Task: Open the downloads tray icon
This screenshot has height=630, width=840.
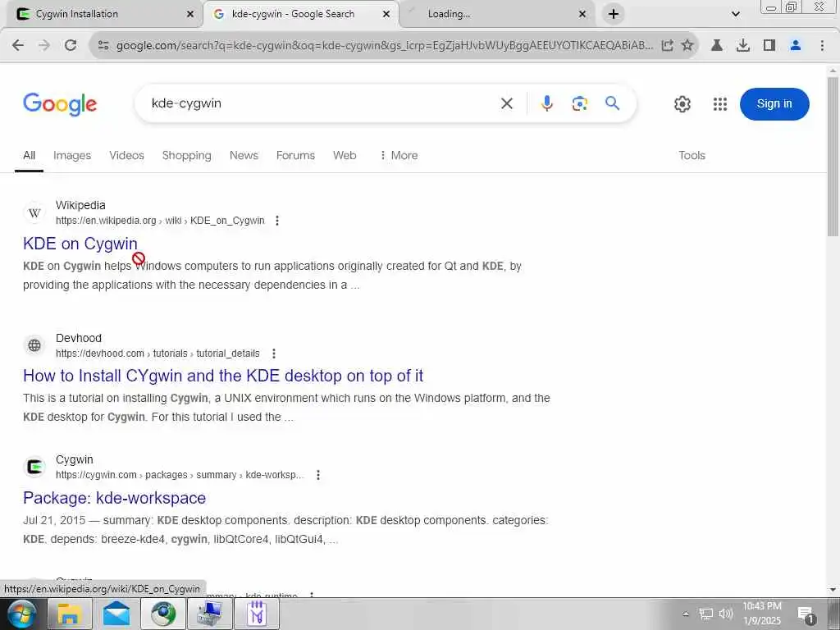Action: coord(742,46)
